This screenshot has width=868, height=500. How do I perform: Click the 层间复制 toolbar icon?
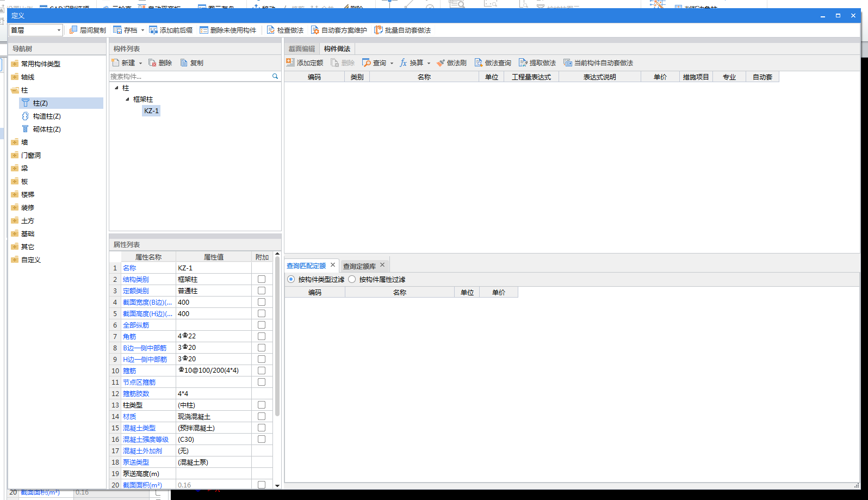pyautogui.click(x=73, y=30)
